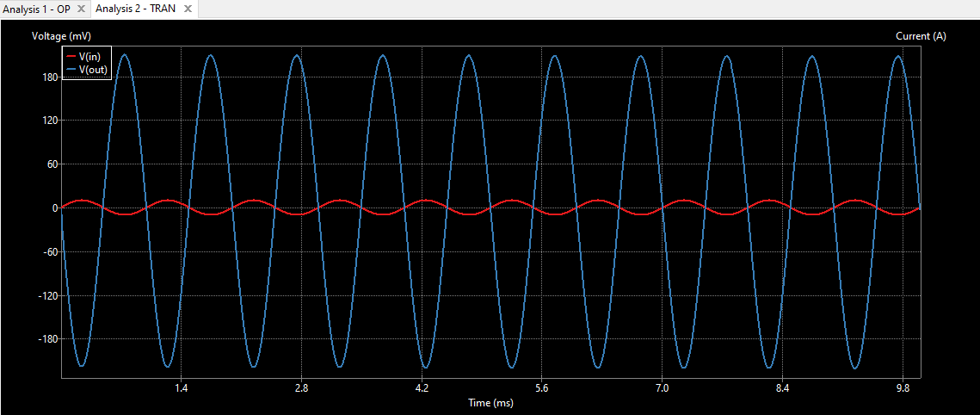Click the 4.2 tick on time axis
980x415 pixels.
tap(422, 389)
